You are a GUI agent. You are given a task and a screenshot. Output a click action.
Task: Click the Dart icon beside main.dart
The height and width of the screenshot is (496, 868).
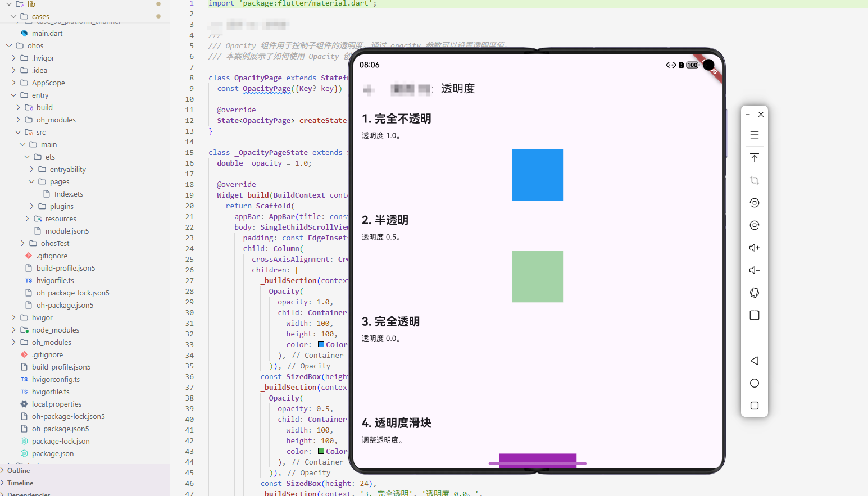click(24, 33)
